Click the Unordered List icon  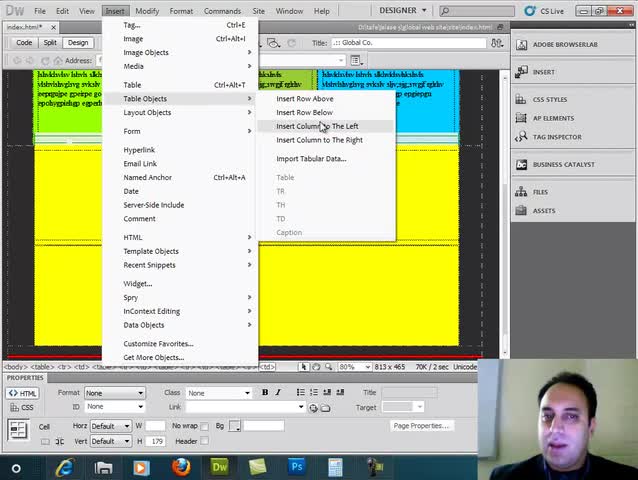pos(301,392)
